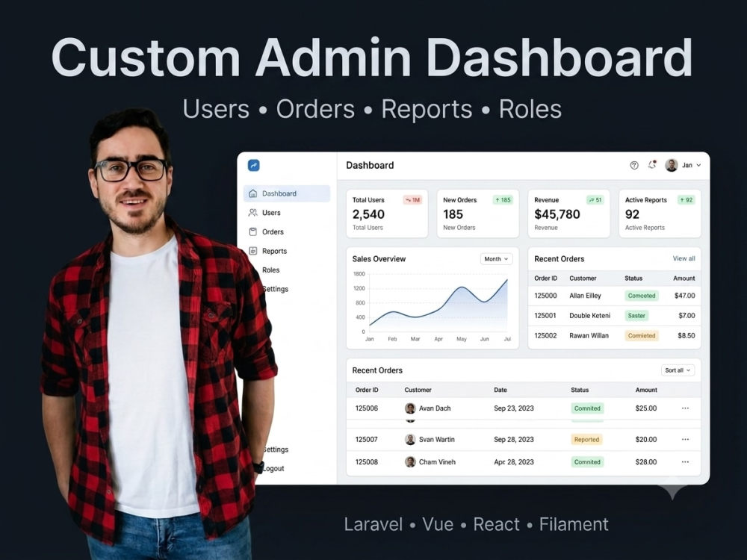This screenshot has height=560, width=747.
Task: Open more options for order 125008
Action: pyautogui.click(x=685, y=461)
